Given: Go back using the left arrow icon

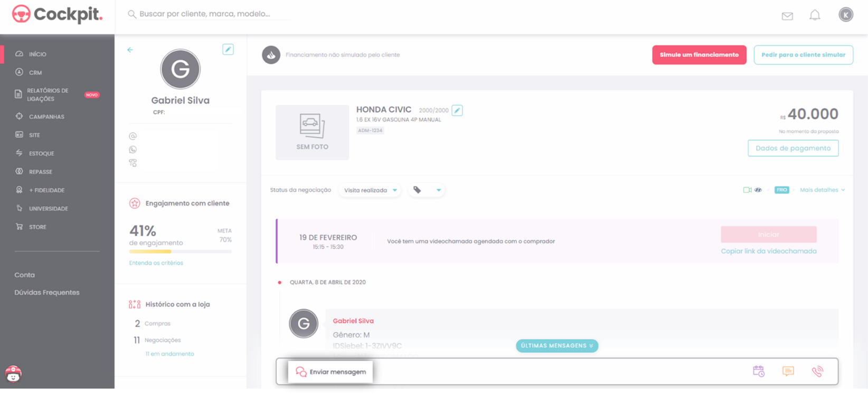Looking at the screenshot, I should [x=130, y=50].
